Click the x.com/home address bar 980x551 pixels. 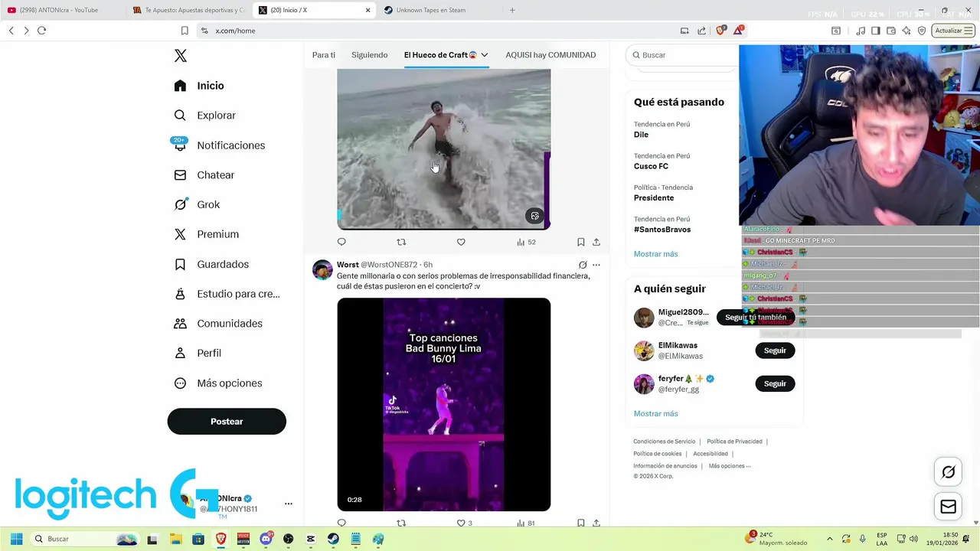click(x=436, y=31)
